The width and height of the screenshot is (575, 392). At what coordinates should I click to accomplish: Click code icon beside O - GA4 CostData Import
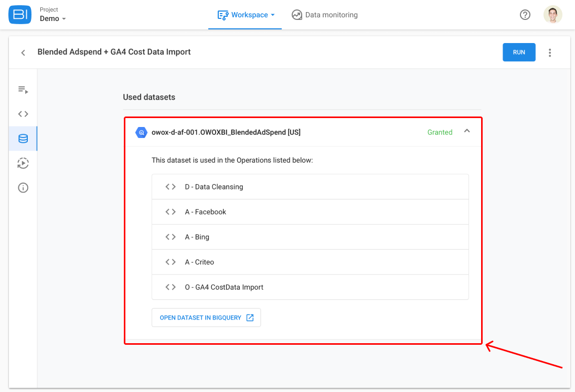click(x=171, y=287)
